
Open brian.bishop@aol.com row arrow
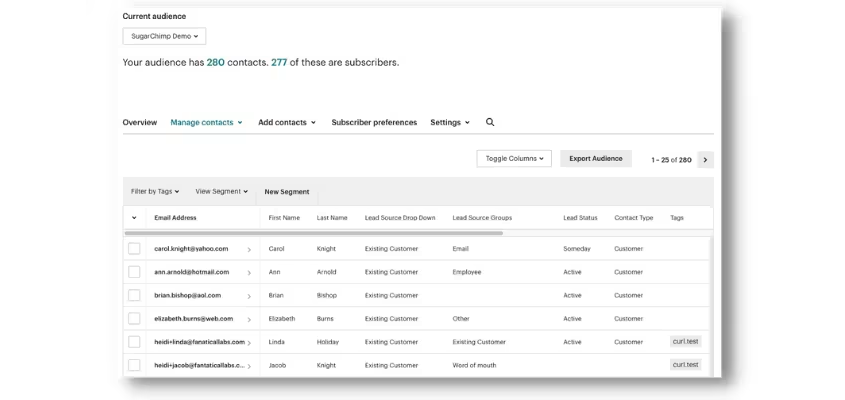point(249,296)
